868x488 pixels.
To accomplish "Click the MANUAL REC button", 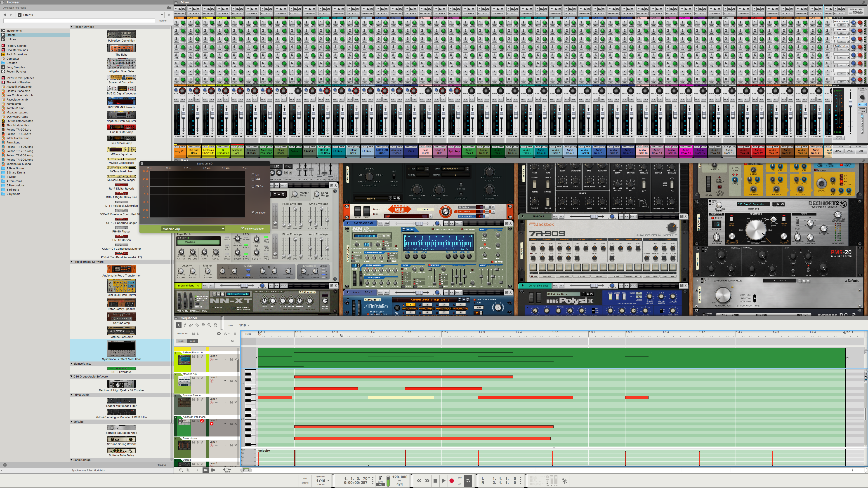I will [x=183, y=334].
